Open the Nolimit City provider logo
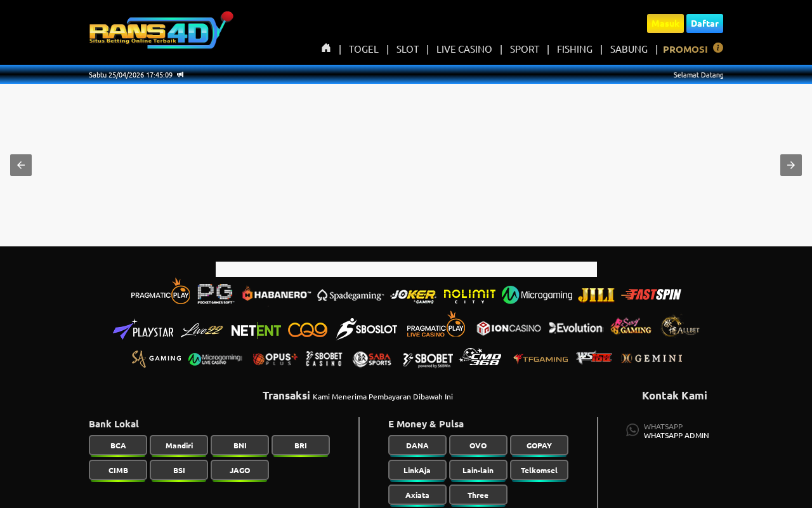Screen dimensions: 812x508 pos(469,296)
